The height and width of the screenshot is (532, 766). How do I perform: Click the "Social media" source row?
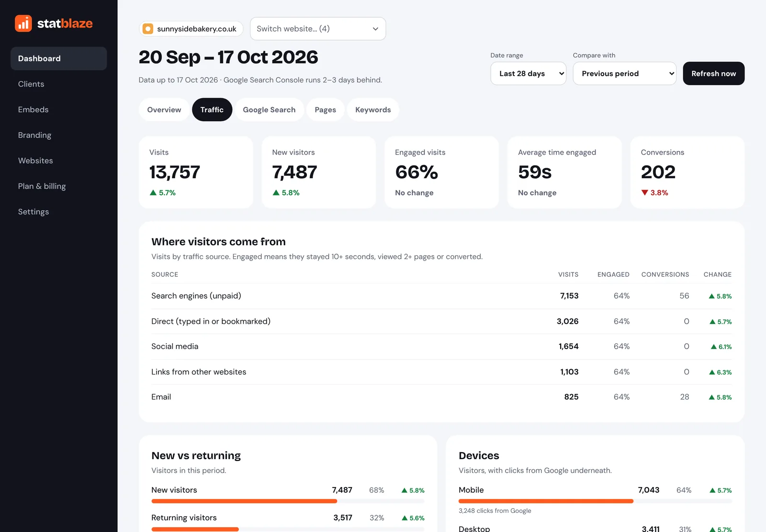point(441,347)
